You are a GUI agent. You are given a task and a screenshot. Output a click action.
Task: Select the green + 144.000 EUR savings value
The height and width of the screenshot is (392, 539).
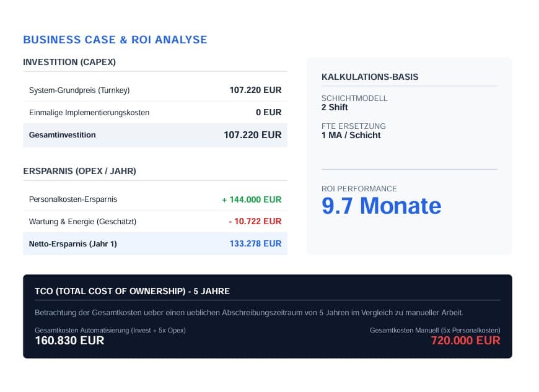coord(252,199)
